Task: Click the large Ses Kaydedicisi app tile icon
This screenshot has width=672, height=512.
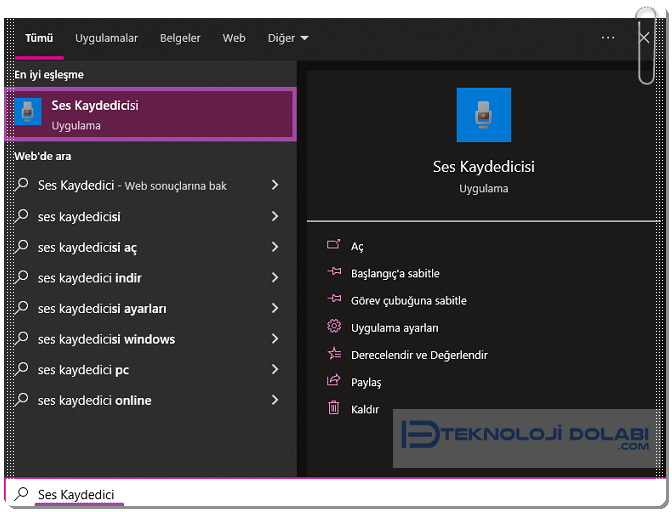Action: [483, 115]
